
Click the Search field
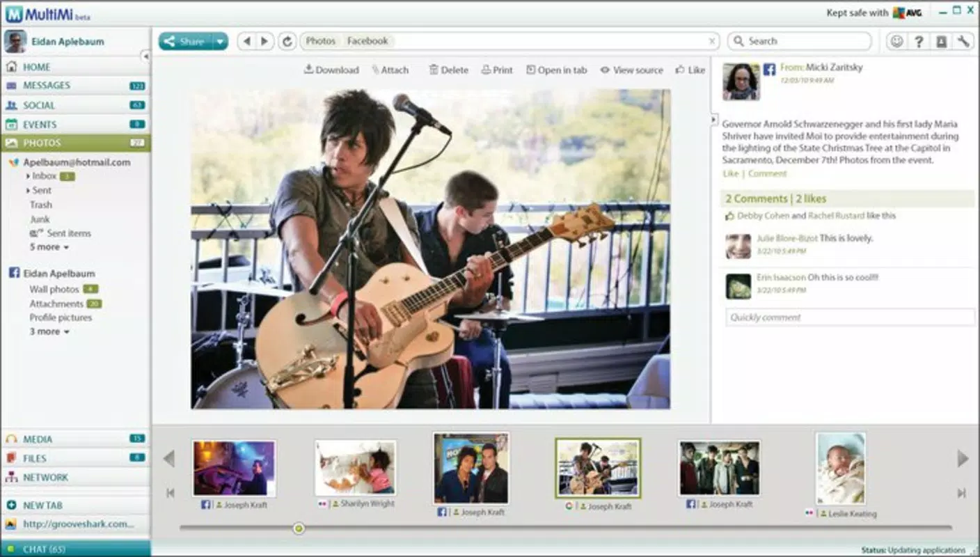point(800,41)
